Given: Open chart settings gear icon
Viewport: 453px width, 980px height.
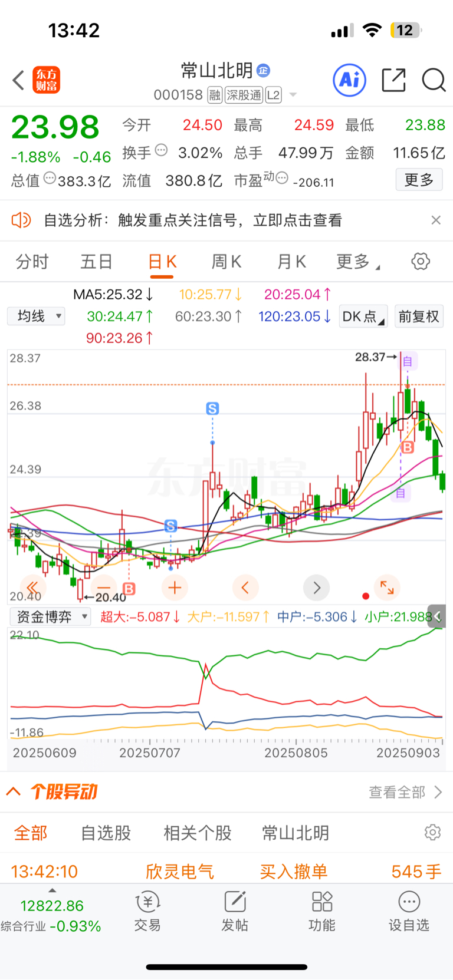Looking at the screenshot, I should click(x=421, y=261).
